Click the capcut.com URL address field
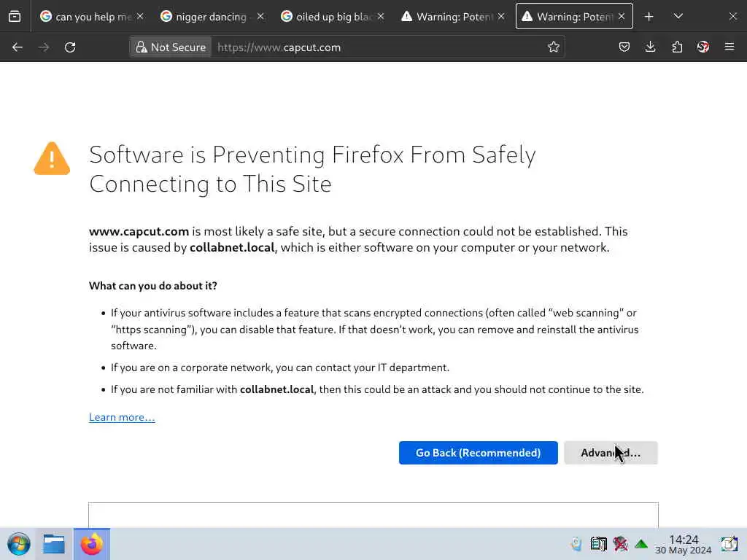Viewport: 747px width, 560px height. pos(379,47)
